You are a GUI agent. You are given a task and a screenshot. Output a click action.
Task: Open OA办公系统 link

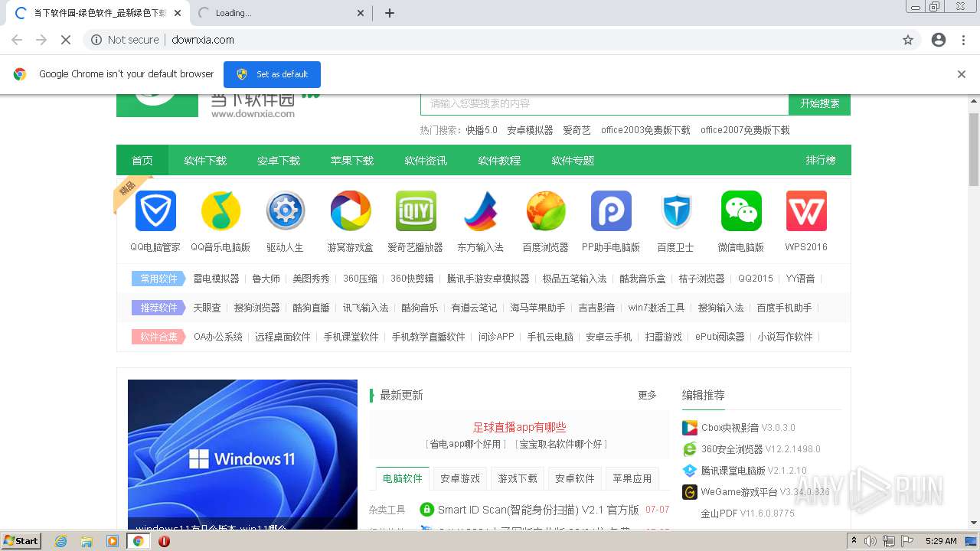[218, 337]
